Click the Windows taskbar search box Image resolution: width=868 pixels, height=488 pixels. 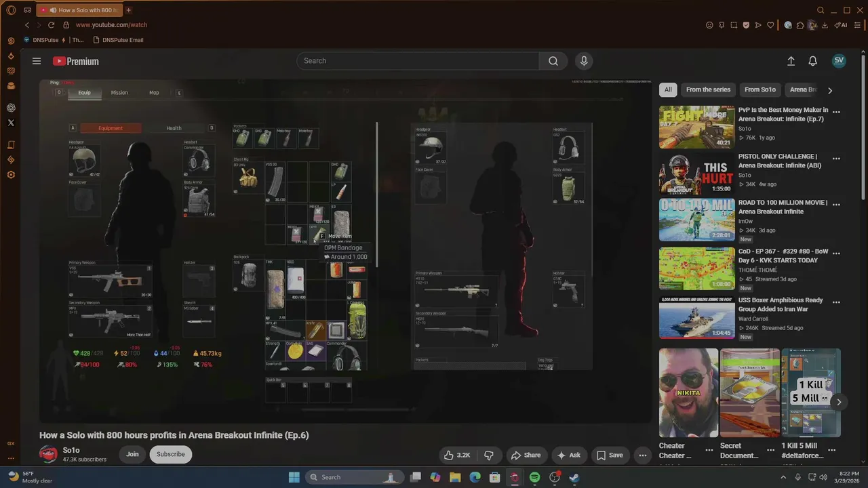pos(354,477)
